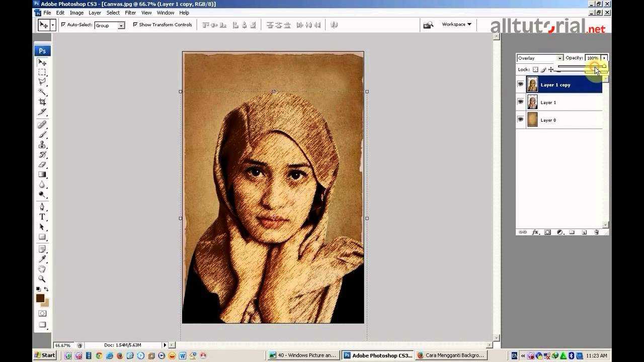Select the Blur tool

[42, 185]
